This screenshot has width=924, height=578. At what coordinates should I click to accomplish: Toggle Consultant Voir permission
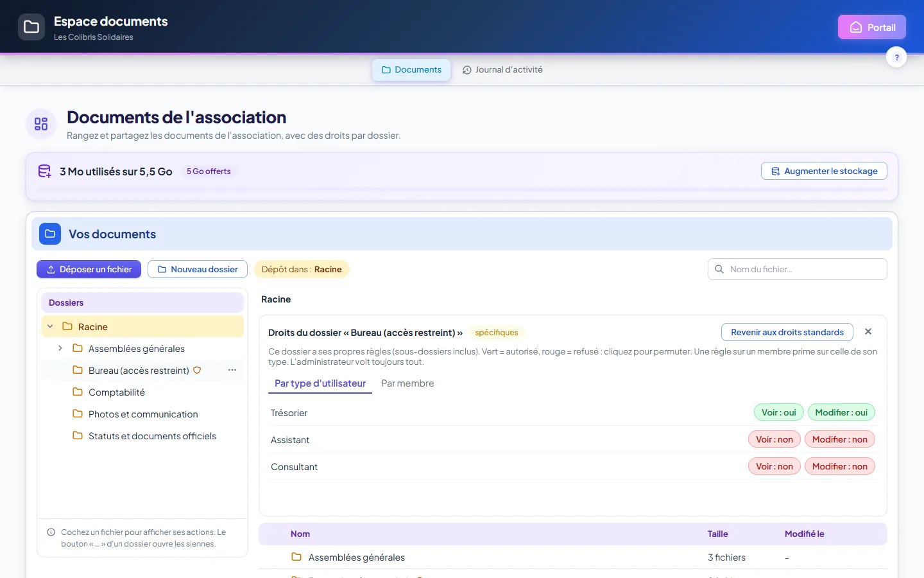coord(774,466)
